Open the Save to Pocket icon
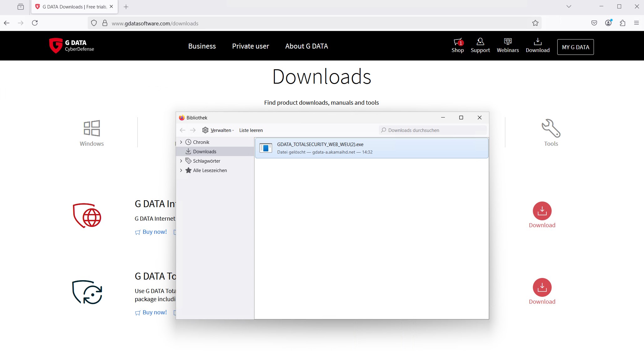This screenshot has width=644, height=351. click(x=594, y=23)
